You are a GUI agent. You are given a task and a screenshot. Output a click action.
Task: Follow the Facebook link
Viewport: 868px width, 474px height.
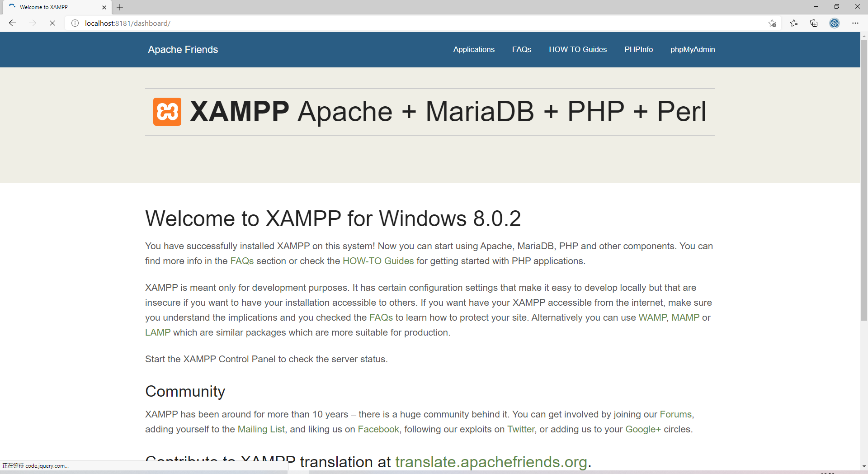378,429
